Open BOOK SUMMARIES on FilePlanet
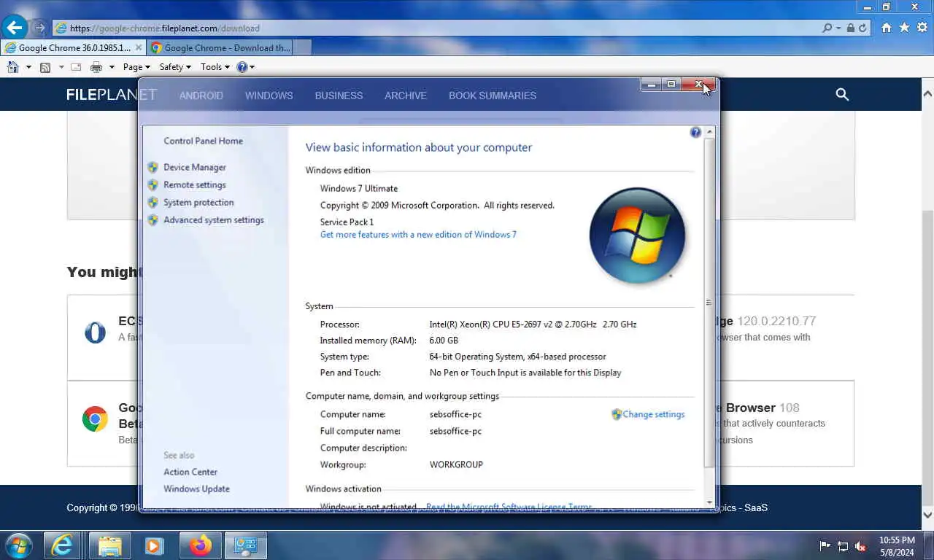 (x=493, y=96)
